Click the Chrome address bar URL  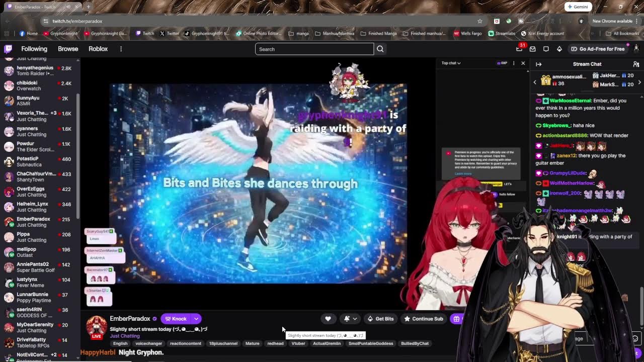pos(77,21)
